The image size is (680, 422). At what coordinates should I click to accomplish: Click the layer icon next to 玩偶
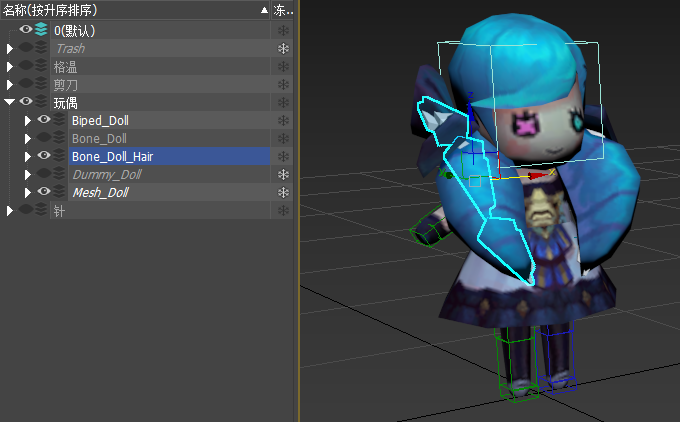click(x=41, y=102)
